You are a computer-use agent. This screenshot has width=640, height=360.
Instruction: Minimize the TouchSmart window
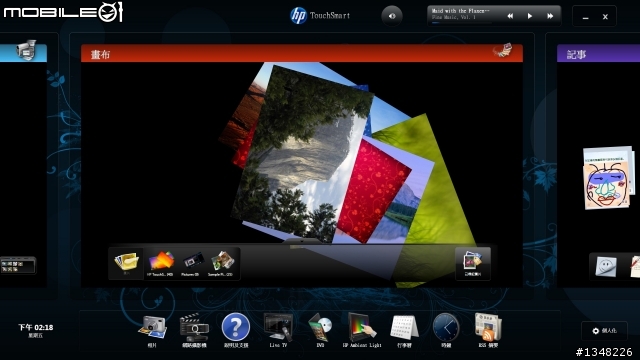[585, 17]
